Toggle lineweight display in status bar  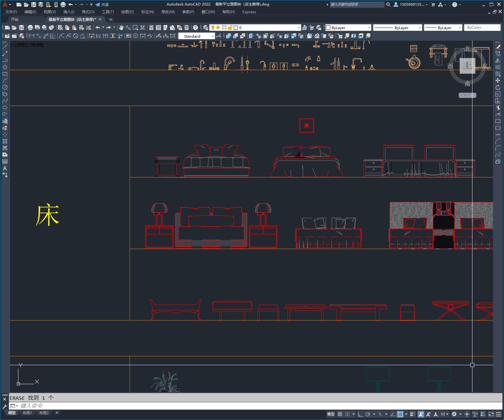point(413,414)
